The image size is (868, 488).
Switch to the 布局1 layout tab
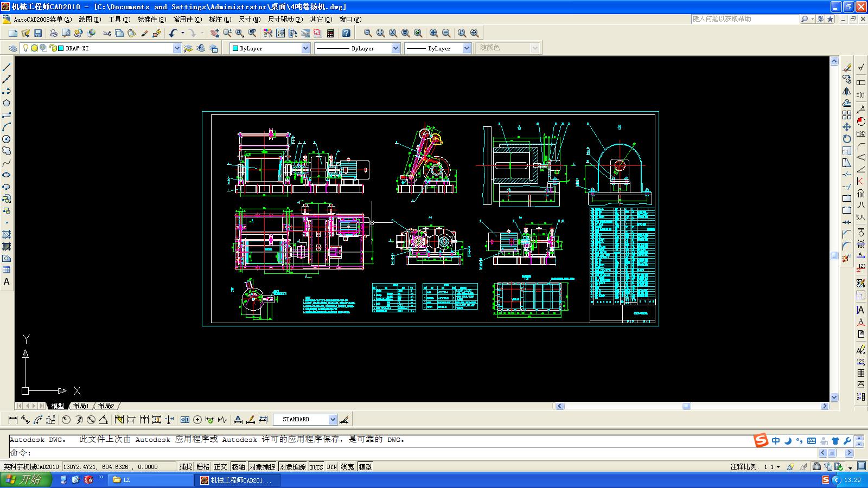click(x=81, y=406)
